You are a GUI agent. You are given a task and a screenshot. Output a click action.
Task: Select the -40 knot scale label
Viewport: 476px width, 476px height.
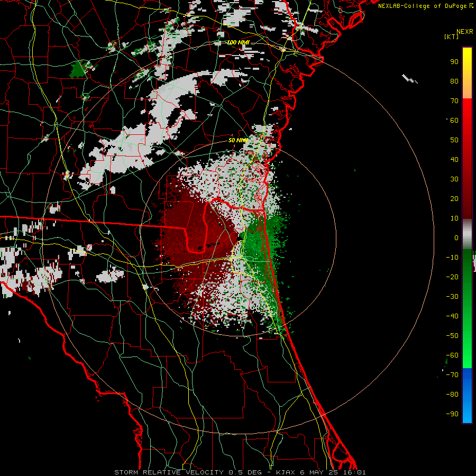coord(452,316)
